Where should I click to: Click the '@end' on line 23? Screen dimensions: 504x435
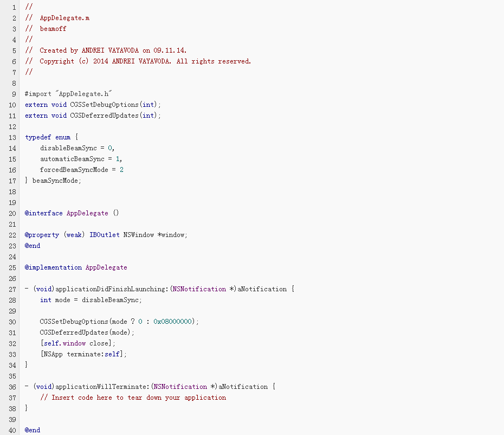point(33,246)
